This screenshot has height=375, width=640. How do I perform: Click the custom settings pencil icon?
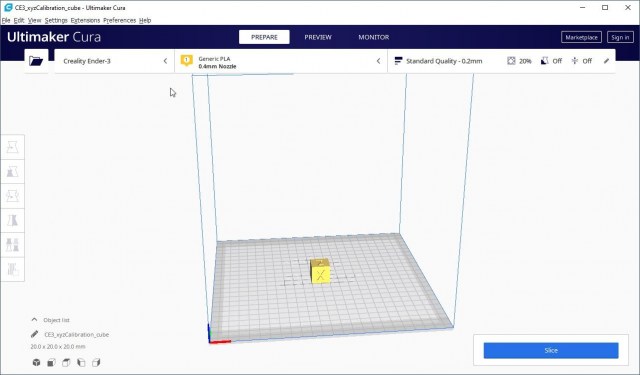coord(607,61)
